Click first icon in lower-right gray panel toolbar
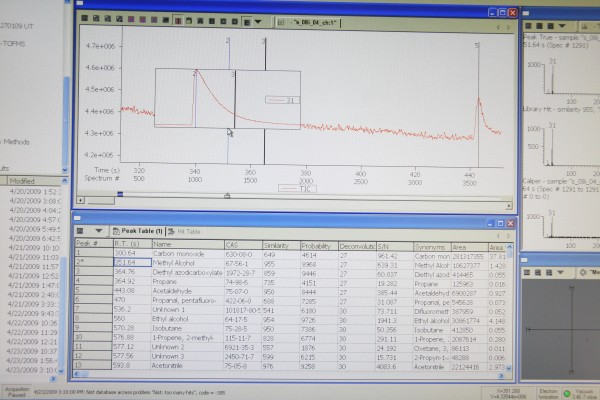600x400 pixels. click(527, 272)
